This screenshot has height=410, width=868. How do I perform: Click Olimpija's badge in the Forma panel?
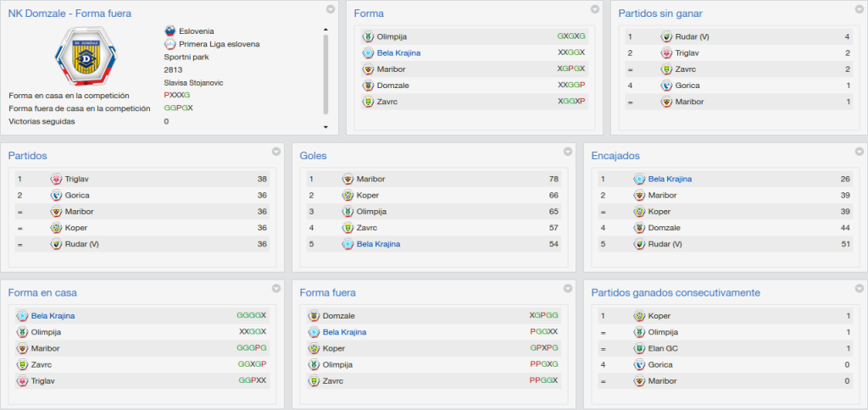pos(368,36)
